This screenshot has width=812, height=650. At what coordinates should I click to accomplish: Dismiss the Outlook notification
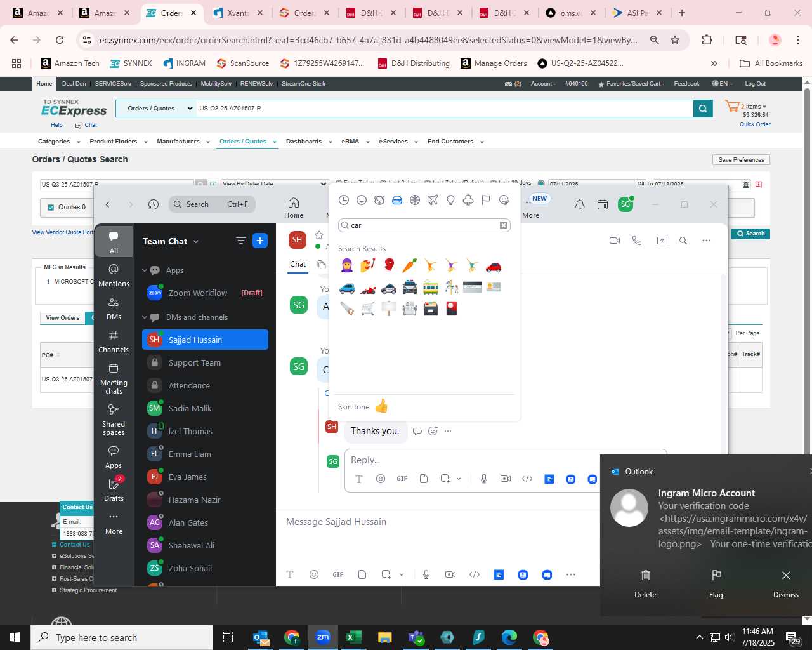coord(786,584)
